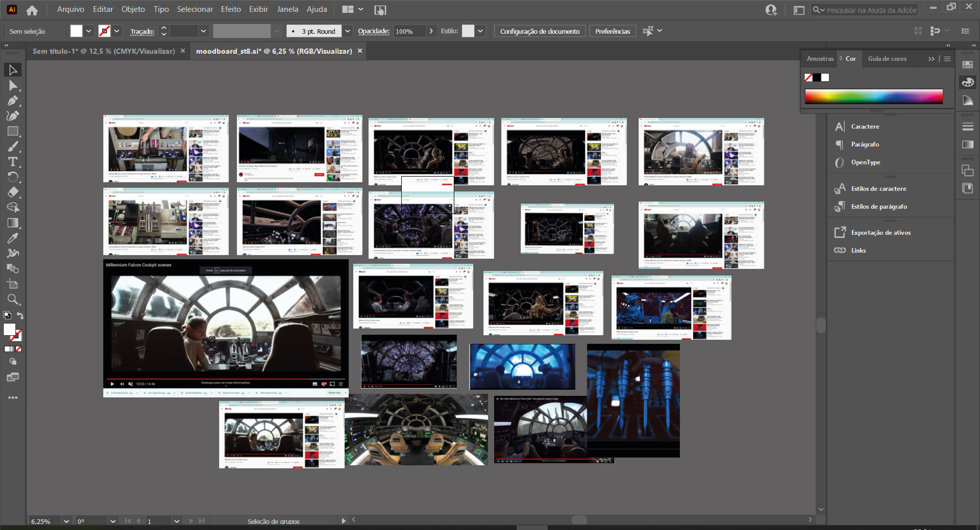Select the Paintbrush tool
The width and height of the screenshot is (980, 530).
[13, 147]
